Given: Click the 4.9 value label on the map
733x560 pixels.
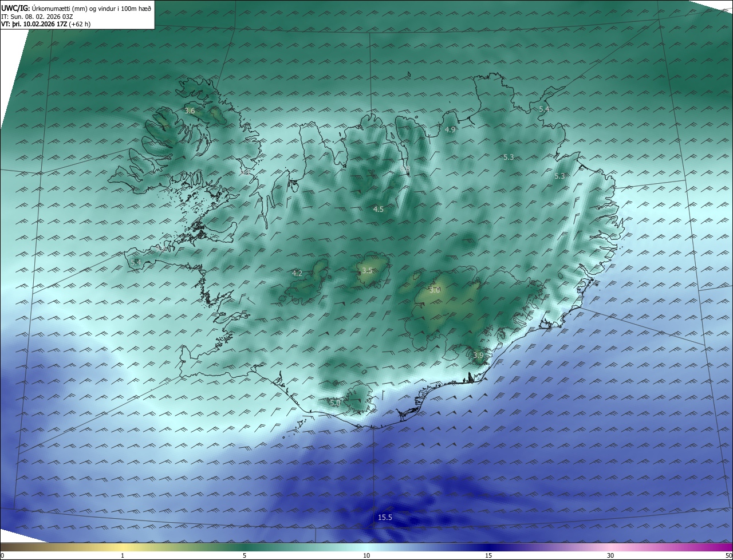Looking at the screenshot, I should 450,130.
